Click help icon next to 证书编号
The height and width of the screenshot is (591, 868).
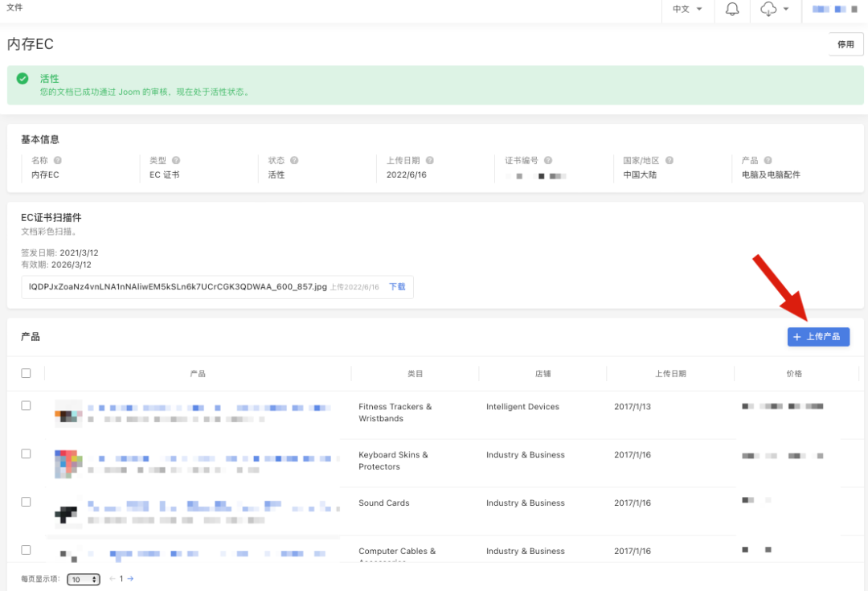(x=548, y=161)
